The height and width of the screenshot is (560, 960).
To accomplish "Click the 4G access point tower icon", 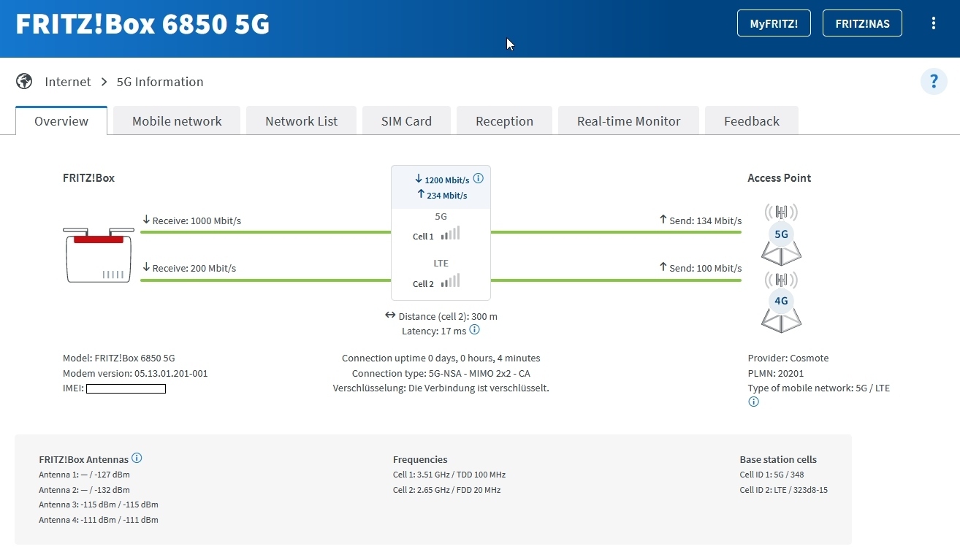I will pyautogui.click(x=781, y=301).
